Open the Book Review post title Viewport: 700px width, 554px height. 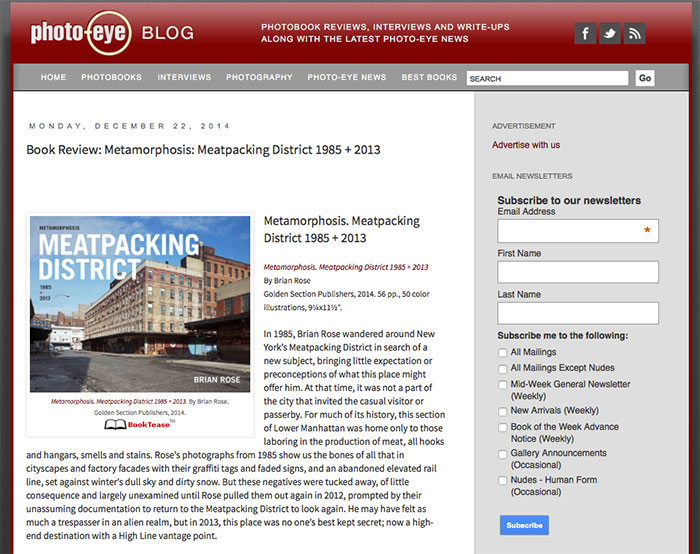[203, 150]
